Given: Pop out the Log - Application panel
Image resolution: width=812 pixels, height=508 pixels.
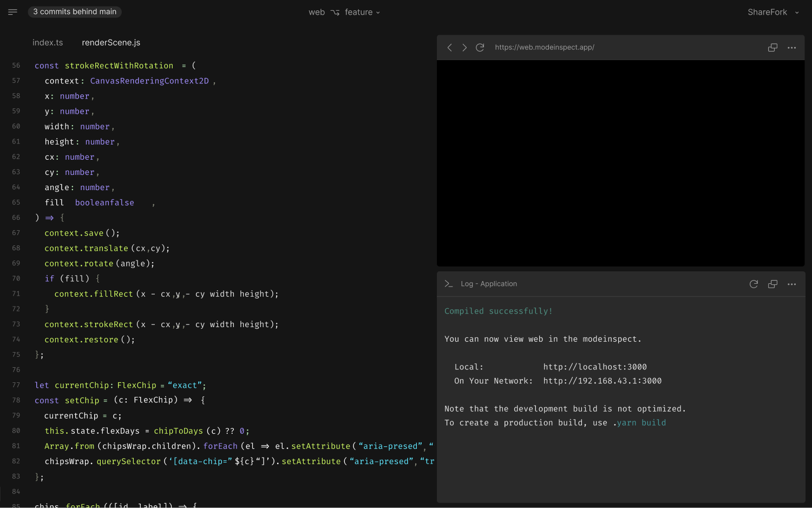Looking at the screenshot, I should coord(772,283).
